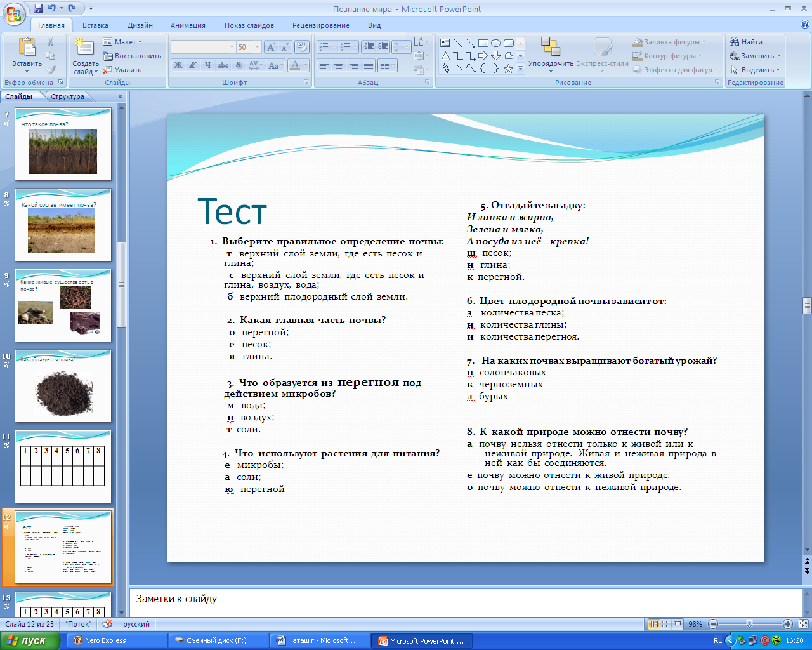
Task: Open Font dialog launcher (Шрифт group)
Action: [306, 83]
